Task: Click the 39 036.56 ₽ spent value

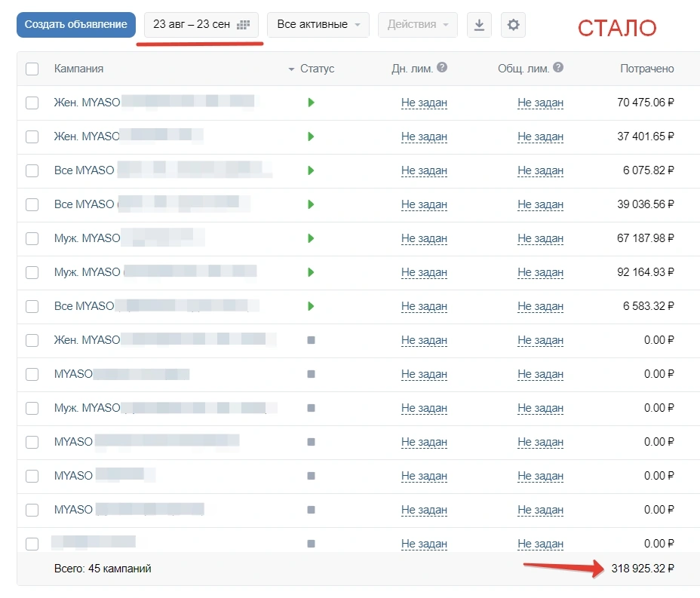Action: click(646, 204)
